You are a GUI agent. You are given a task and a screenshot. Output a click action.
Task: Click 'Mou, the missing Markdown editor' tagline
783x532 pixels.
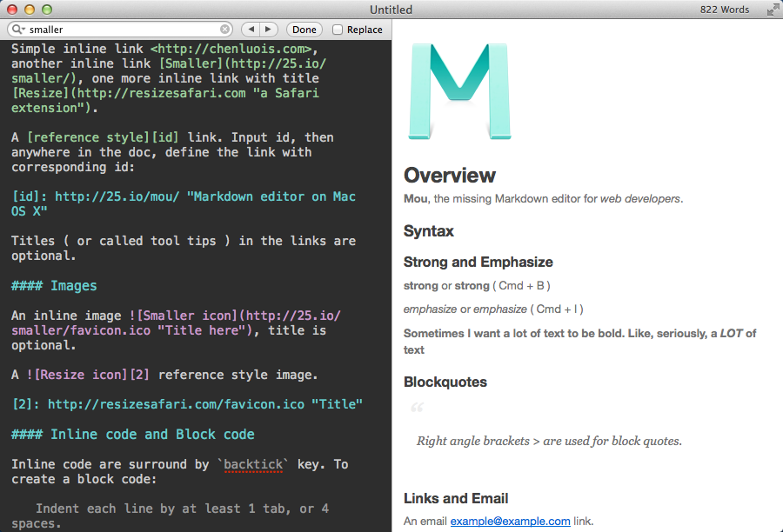click(x=543, y=198)
